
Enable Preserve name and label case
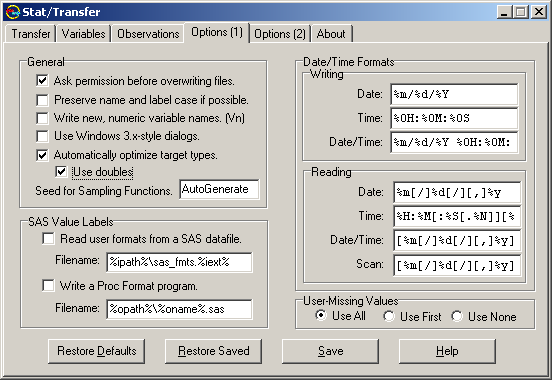[42, 100]
